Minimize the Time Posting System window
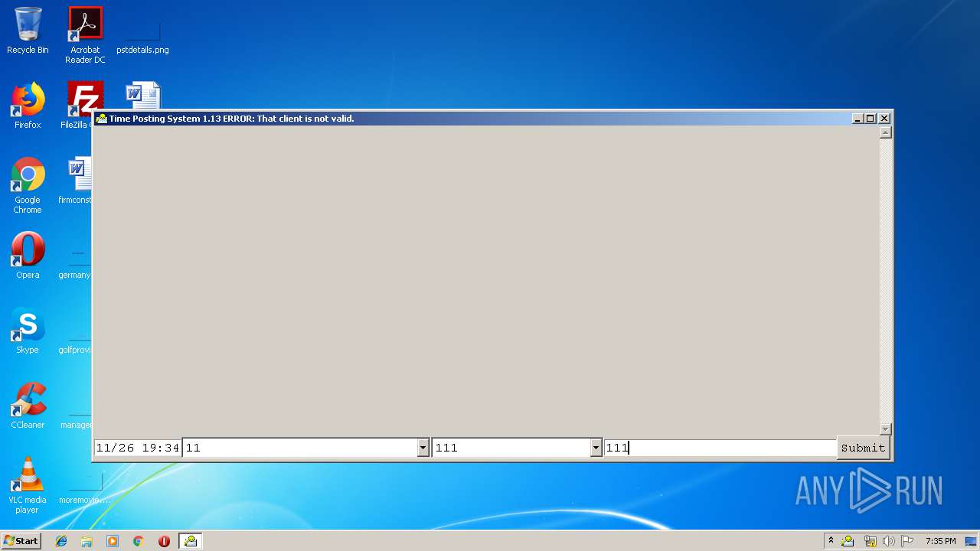The image size is (980, 551). tap(858, 119)
